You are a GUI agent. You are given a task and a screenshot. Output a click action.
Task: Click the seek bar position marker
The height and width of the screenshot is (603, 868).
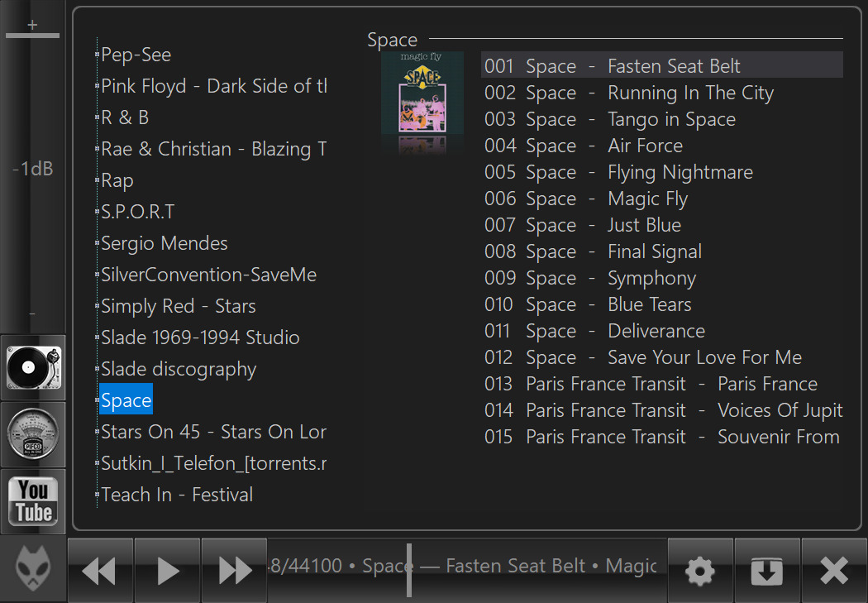pyautogui.click(x=408, y=569)
